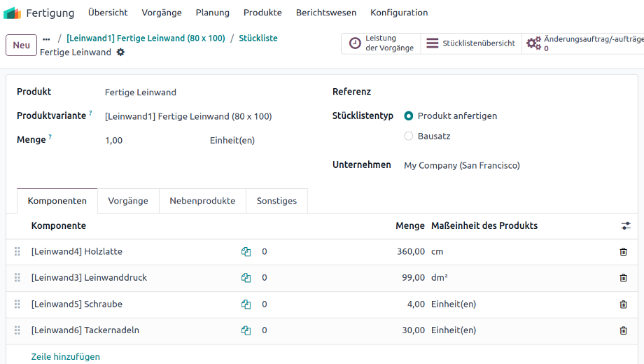Sort by Maßeinheit des Produkts header
Image resolution: width=644 pixels, height=364 pixels.
484,225
